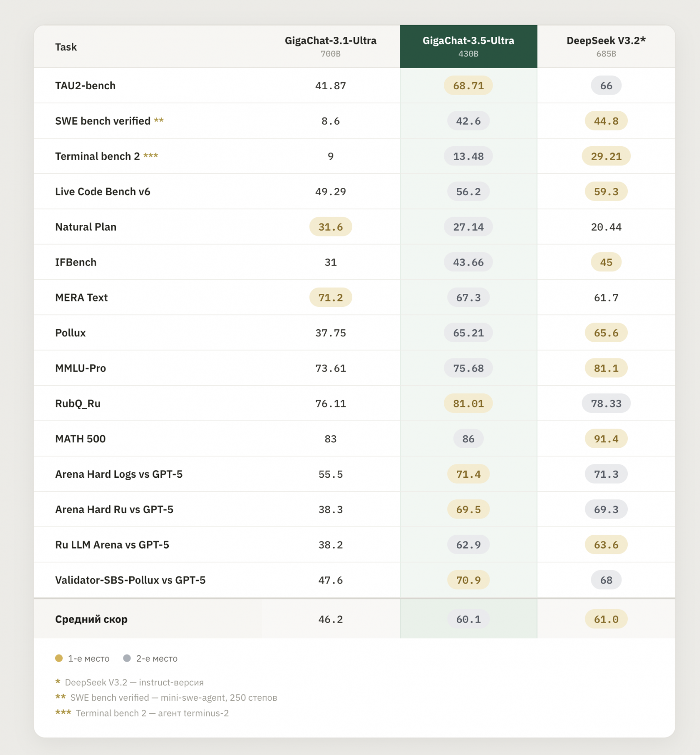Click the Arena Hard Ru vs GPT-5 label
The image size is (700, 755).
pos(114,510)
